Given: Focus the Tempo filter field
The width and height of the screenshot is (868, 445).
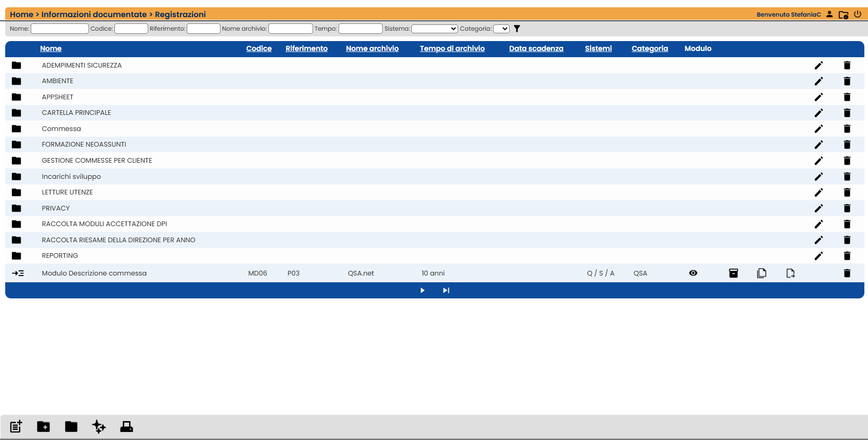Looking at the screenshot, I should (x=360, y=29).
